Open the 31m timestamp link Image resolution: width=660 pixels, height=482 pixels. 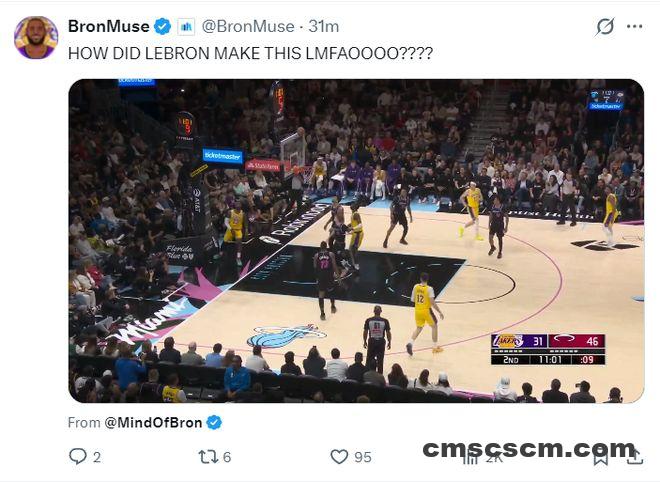(x=324, y=27)
